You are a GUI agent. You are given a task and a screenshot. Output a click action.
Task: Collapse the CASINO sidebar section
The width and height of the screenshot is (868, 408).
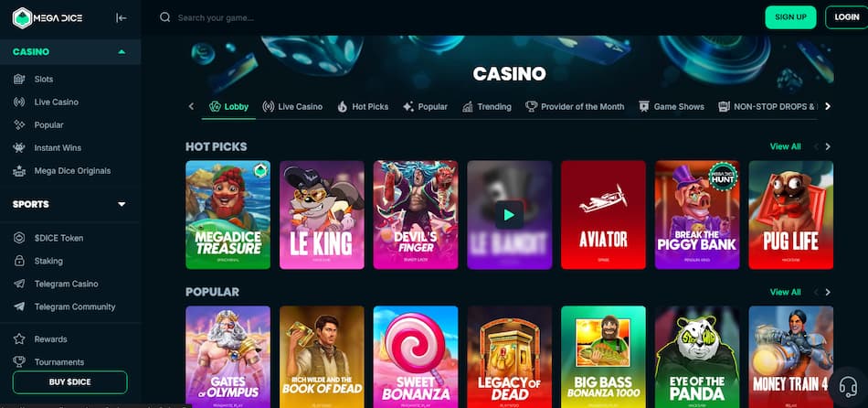122,51
